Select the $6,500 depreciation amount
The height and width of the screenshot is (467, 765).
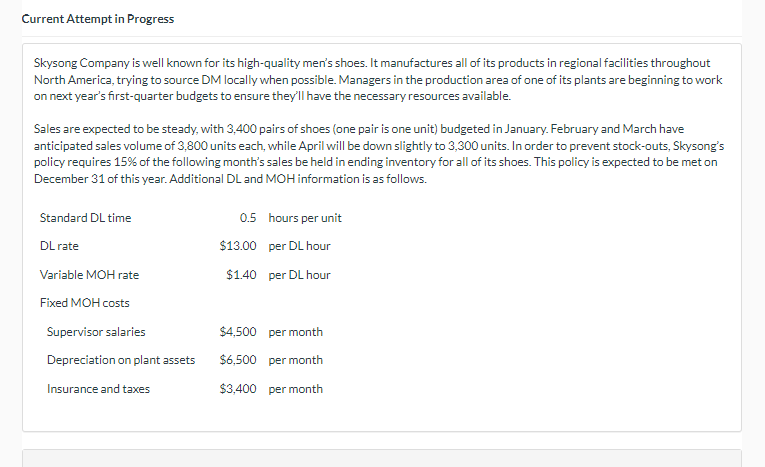pyautogui.click(x=238, y=360)
